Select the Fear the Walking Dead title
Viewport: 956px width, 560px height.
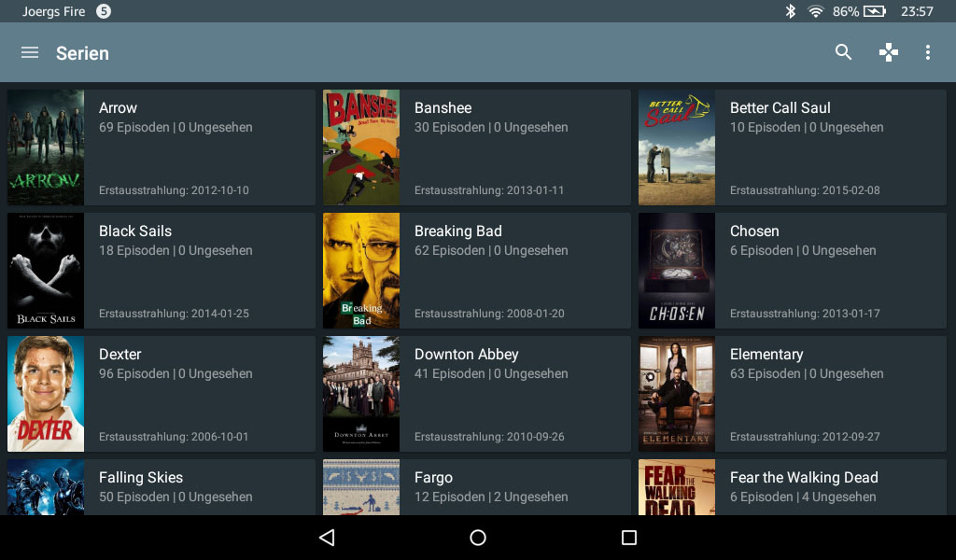click(804, 477)
